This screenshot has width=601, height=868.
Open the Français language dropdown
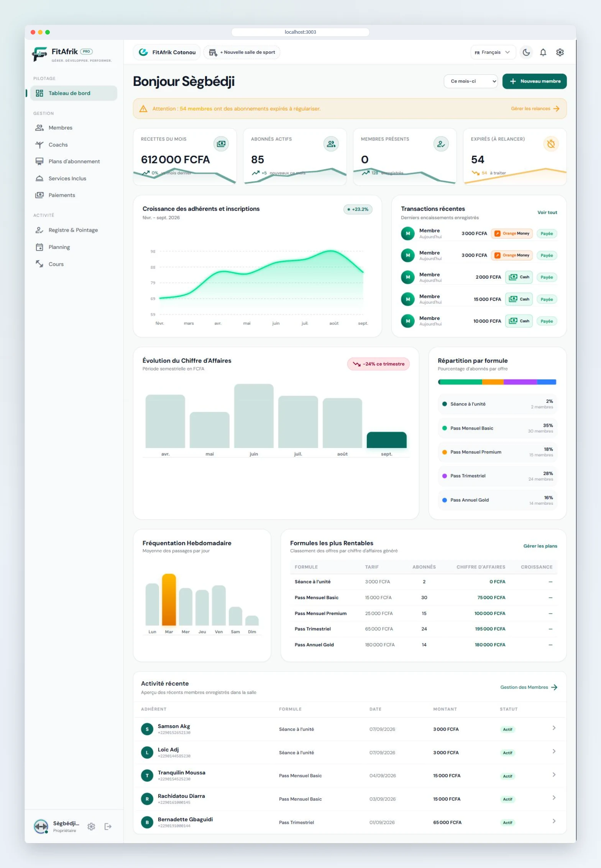(493, 52)
